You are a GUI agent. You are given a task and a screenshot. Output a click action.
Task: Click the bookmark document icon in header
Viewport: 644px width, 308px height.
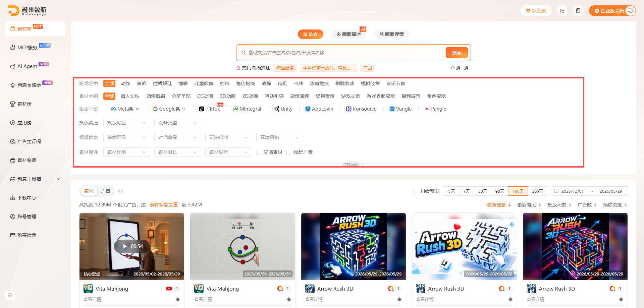pos(578,11)
